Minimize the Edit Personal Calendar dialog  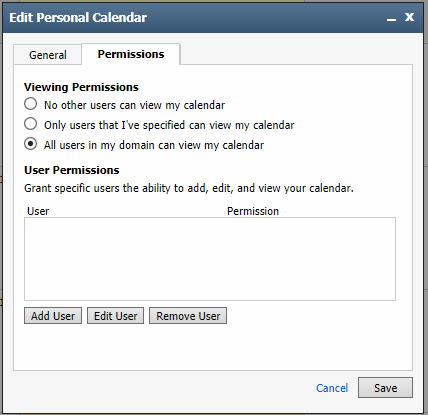391,18
